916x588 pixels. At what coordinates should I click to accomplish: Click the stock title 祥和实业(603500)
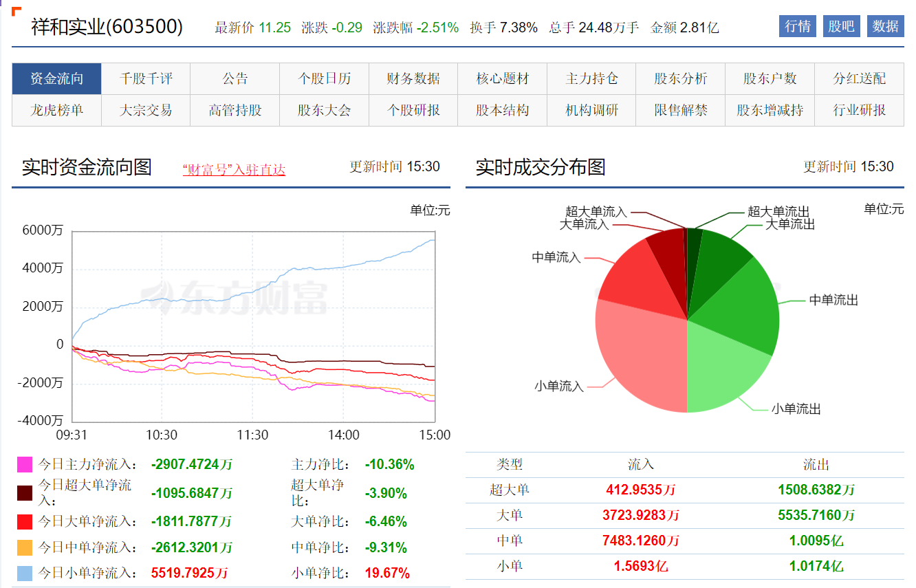[x=107, y=27]
